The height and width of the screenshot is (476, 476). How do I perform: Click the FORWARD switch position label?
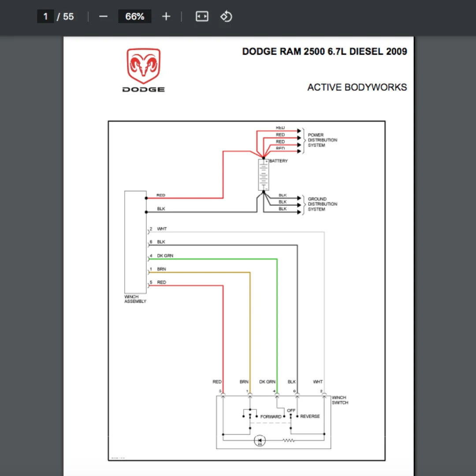point(271,417)
